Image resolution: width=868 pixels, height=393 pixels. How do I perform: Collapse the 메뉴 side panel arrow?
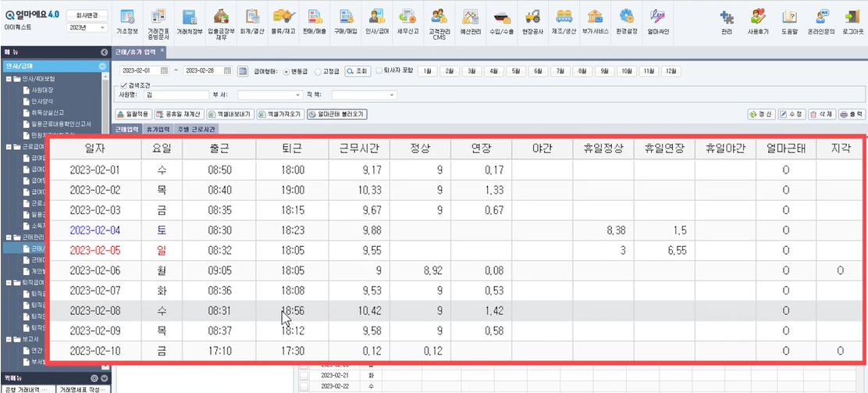104,52
